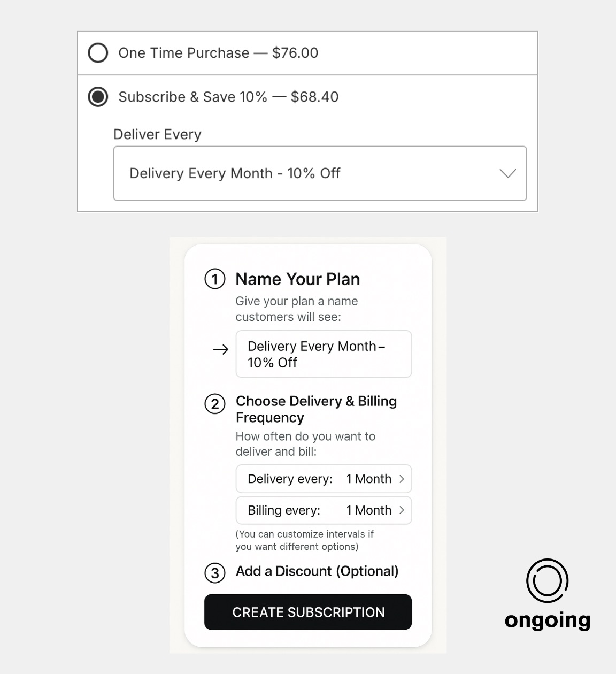Screen dimensions: 616x674
Task: Edit the plan name input field
Action: click(324, 354)
